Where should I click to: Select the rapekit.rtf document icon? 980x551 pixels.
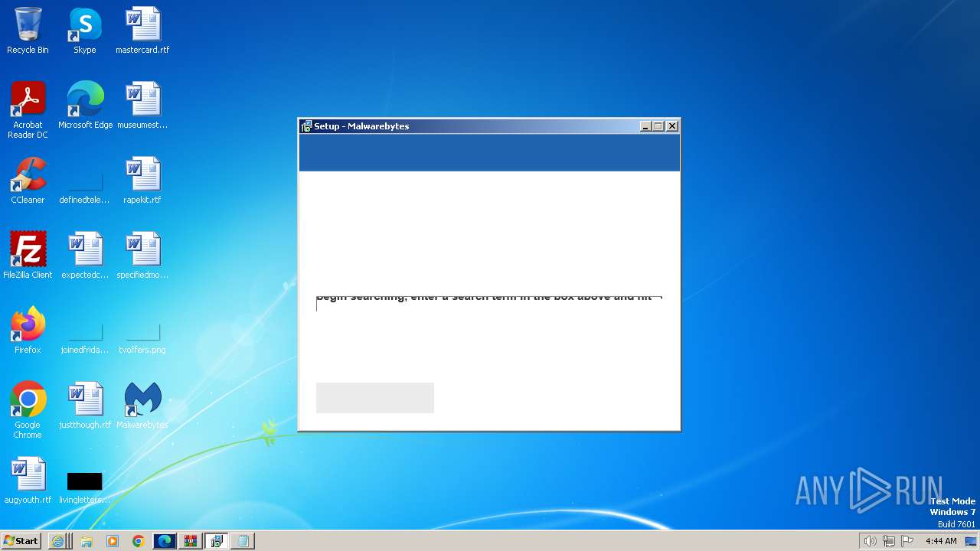[x=142, y=181]
